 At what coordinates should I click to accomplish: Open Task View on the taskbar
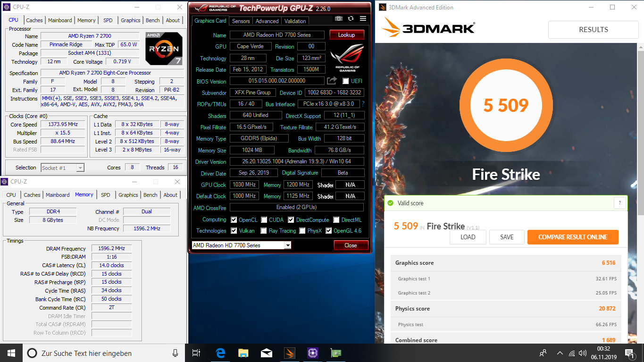pyautogui.click(x=197, y=353)
